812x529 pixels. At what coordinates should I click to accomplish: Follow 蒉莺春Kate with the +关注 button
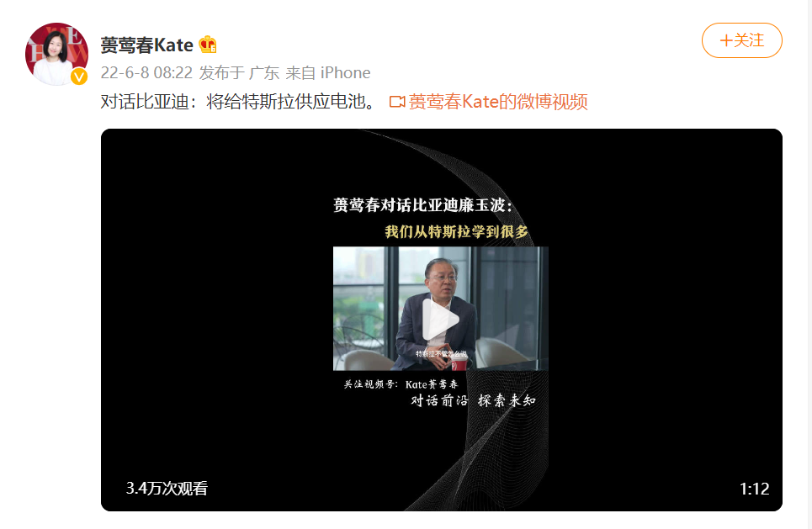coord(741,40)
